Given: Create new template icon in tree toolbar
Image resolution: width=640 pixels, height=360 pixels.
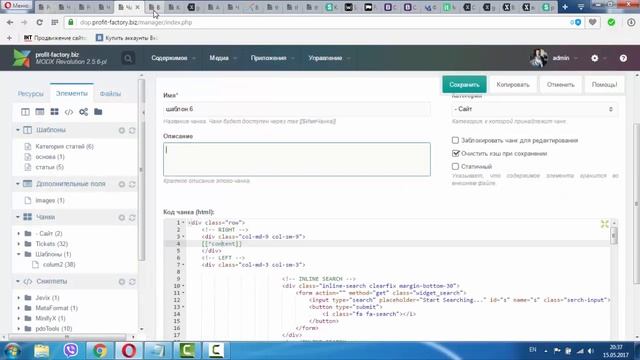Looking at the screenshot, I should (25, 112).
